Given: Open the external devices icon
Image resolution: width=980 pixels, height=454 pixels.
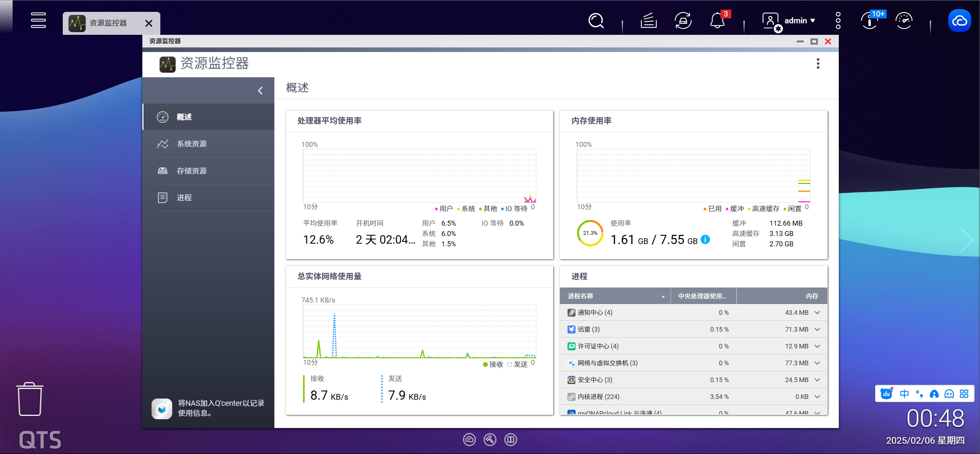Looking at the screenshot, I should point(683,21).
